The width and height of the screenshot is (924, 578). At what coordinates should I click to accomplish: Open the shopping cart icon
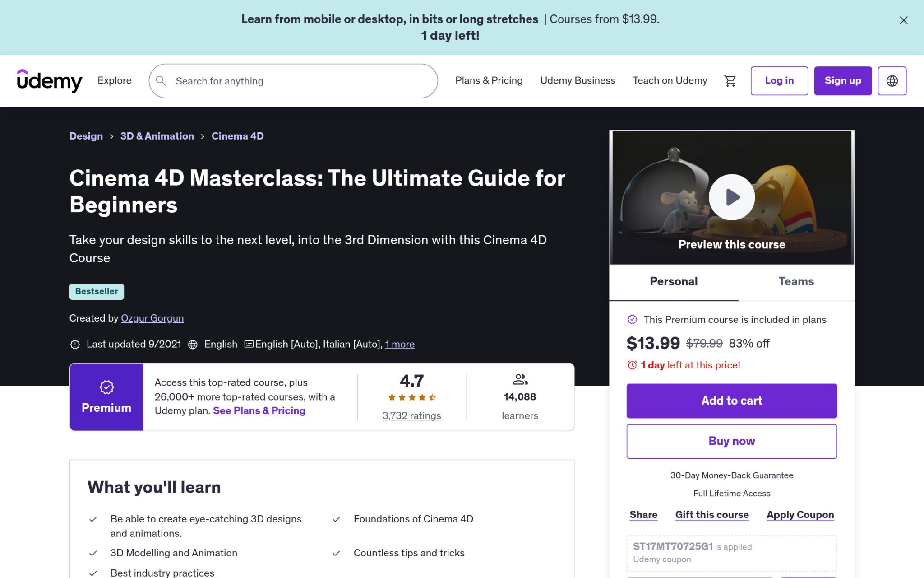pyautogui.click(x=730, y=81)
